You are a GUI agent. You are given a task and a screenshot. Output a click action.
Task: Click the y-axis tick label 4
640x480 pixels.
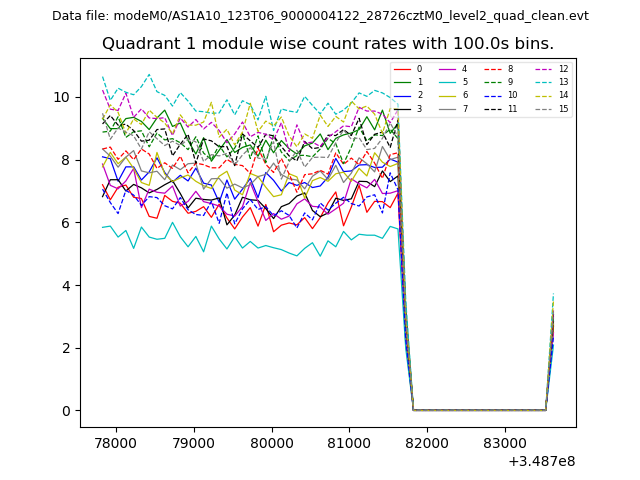click(x=65, y=285)
